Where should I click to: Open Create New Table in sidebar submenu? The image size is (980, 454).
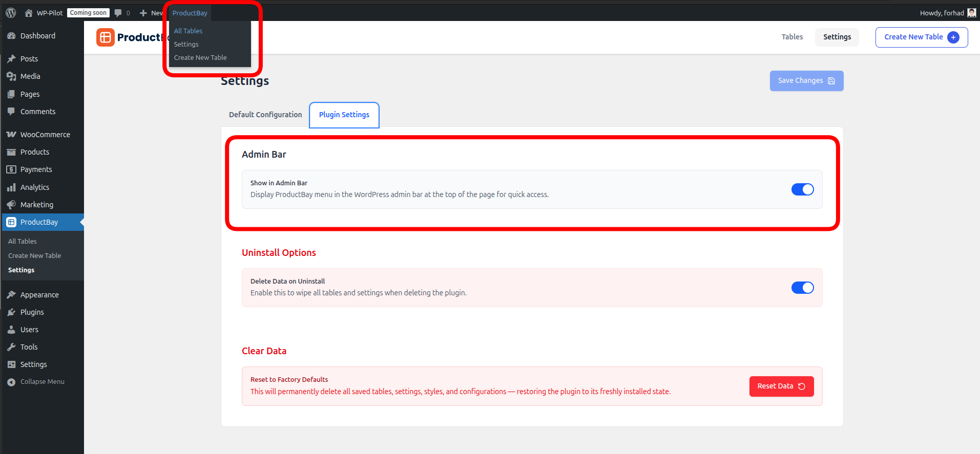point(34,255)
